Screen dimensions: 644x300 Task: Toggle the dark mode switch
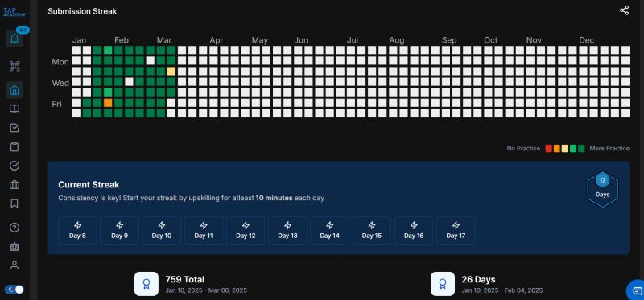tap(14, 290)
